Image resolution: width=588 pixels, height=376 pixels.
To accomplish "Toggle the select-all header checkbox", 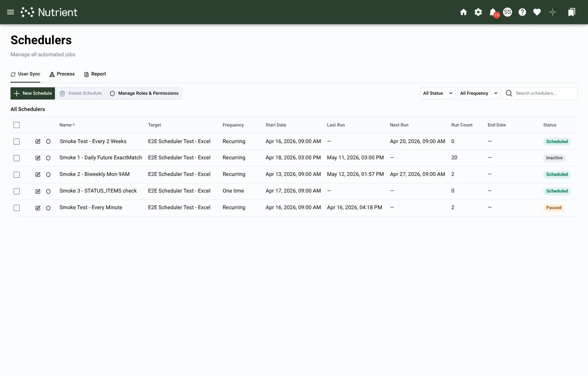I will (17, 125).
